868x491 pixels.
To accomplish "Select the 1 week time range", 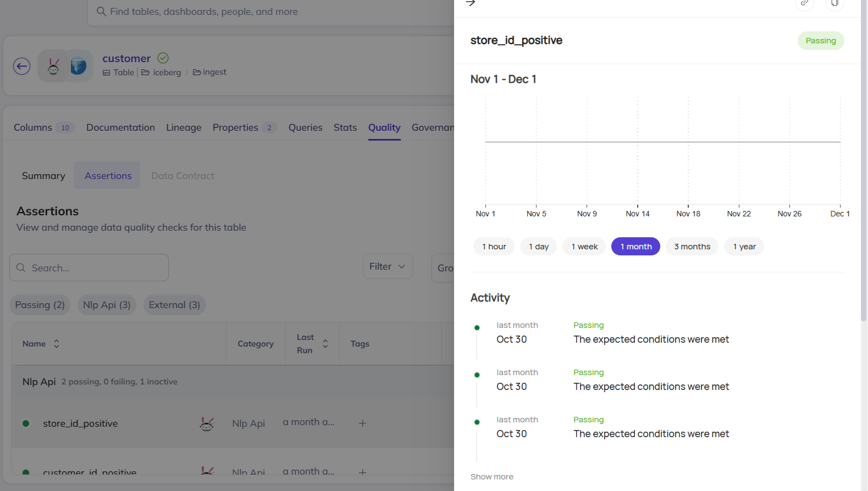I will pyautogui.click(x=584, y=247).
